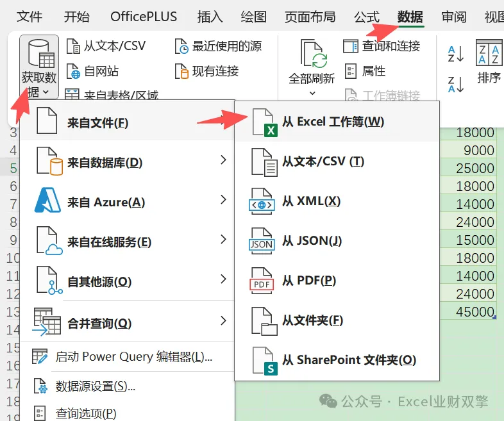Select 自其他源(O) menu entry
The height and width of the screenshot is (421, 504).
coord(128,281)
